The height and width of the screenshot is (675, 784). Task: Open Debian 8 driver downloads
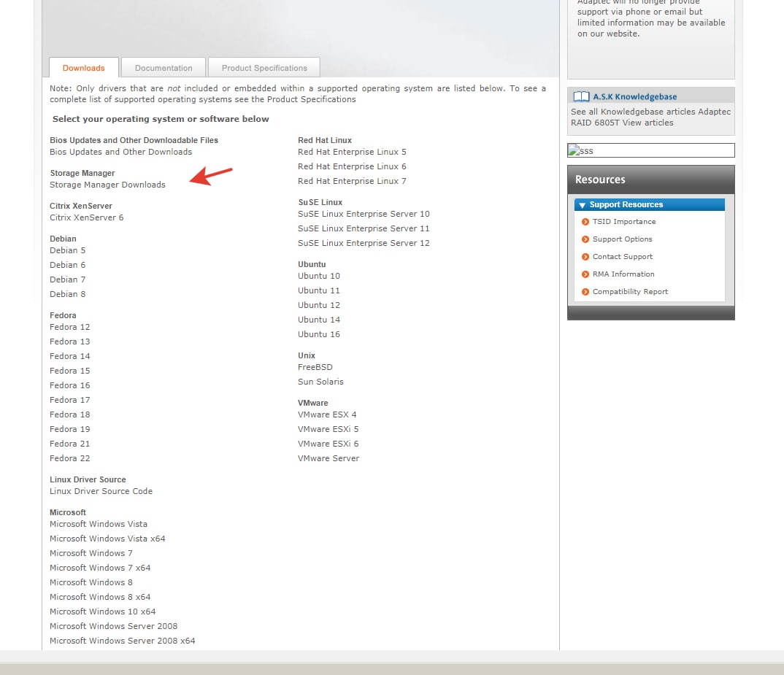click(x=67, y=294)
